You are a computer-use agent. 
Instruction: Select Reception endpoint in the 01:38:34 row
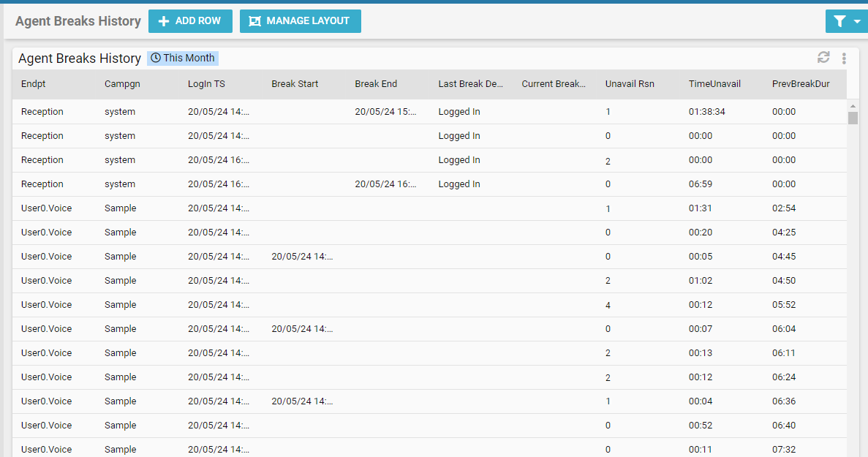point(42,112)
